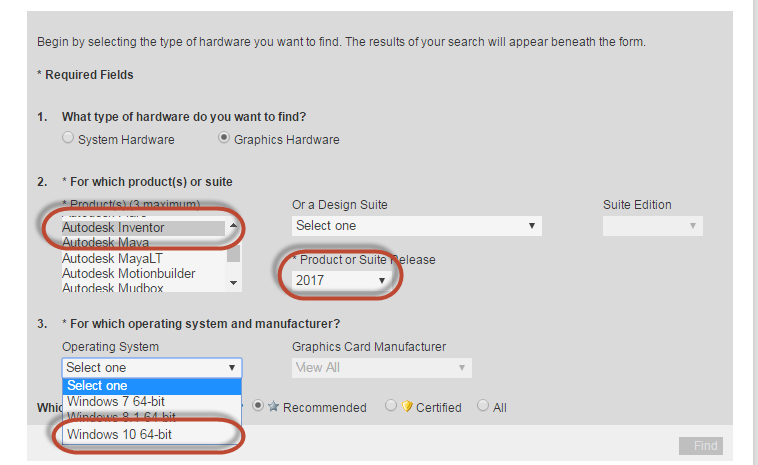Select the All radio button
Image resolution: width=758 pixels, height=465 pixels.
click(x=482, y=406)
